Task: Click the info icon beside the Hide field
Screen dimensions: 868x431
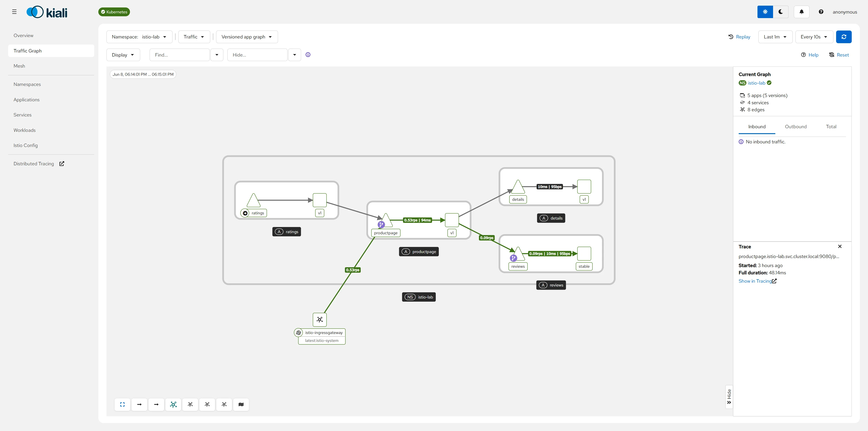Action: (308, 54)
